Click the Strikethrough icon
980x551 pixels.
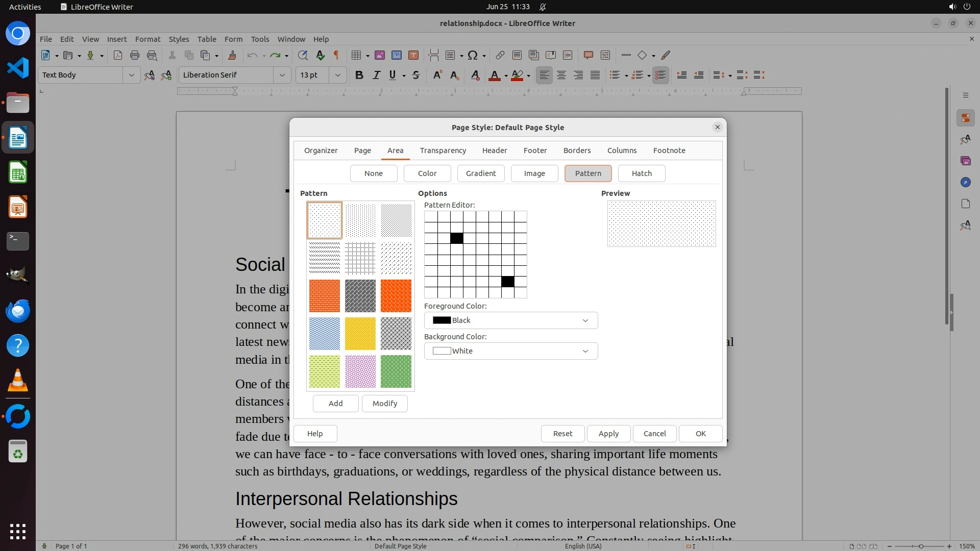tap(416, 75)
